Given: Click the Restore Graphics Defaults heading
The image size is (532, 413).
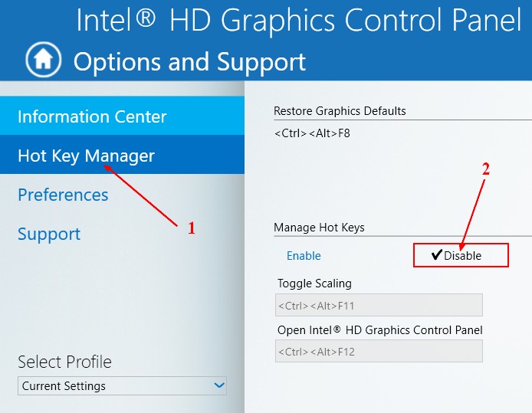Looking at the screenshot, I should tap(340, 111).
